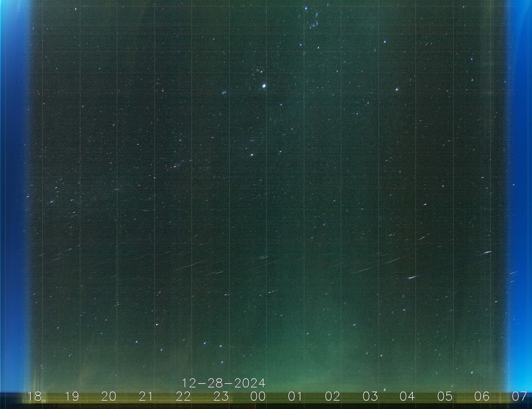Select the 05 hour marker
Screen dimensions: 532x409
(x=445, y=396)
